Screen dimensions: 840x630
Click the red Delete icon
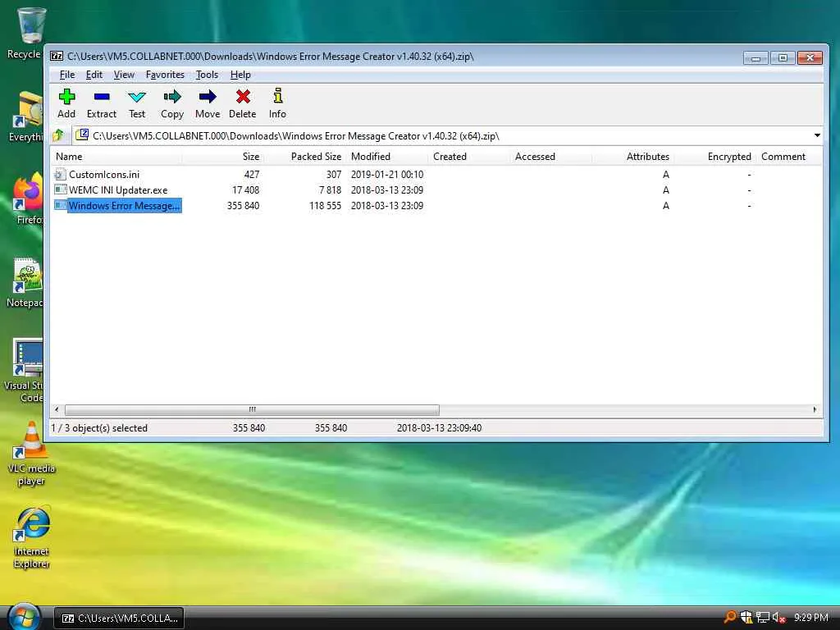(x=243, y=97)
